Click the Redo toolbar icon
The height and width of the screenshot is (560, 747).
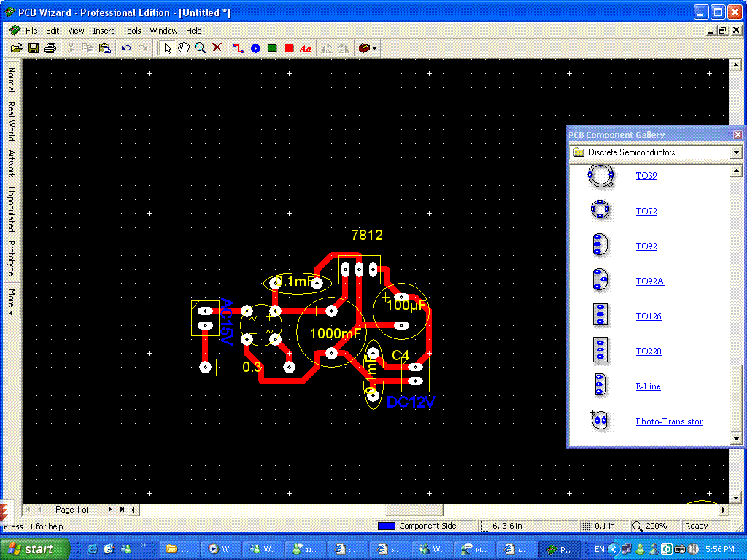pyautogui.click(x=142, y=48)
